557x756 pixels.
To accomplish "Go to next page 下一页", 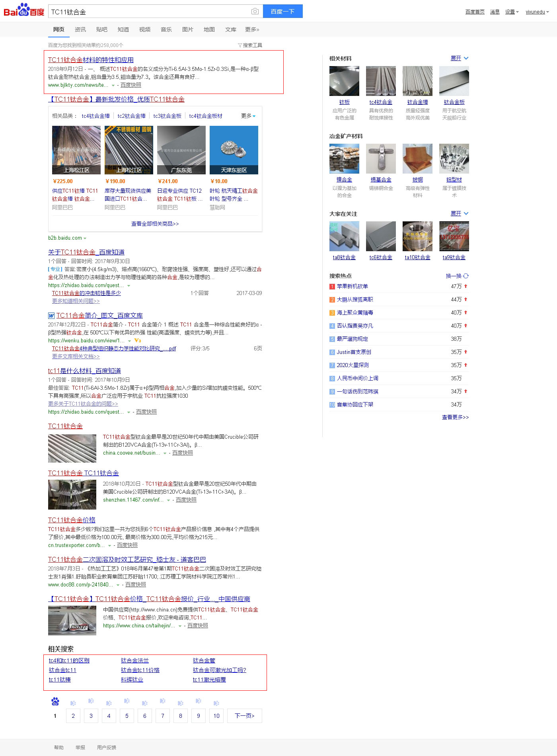I will pos(245,716).
